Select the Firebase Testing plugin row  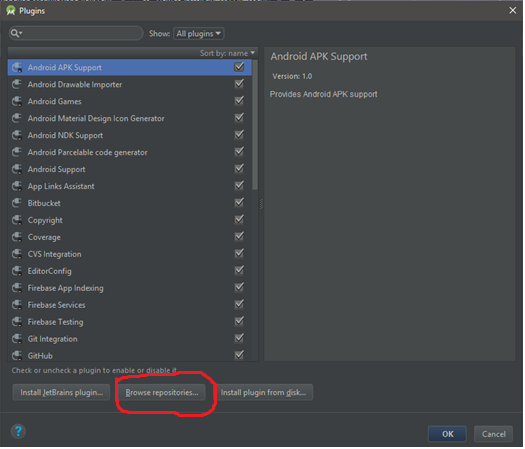point(130,322)
